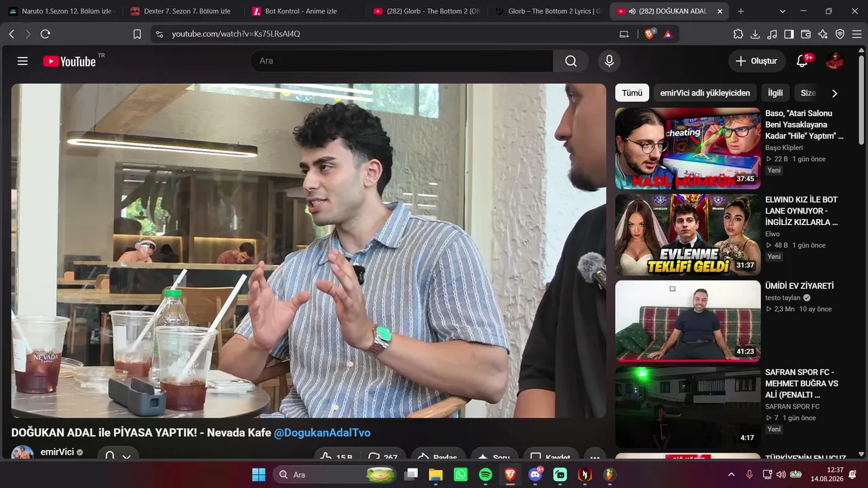Viewport: 868px width, 488px height.
Task: Focus the YouTube search box
Action: (x=402, y=61)
